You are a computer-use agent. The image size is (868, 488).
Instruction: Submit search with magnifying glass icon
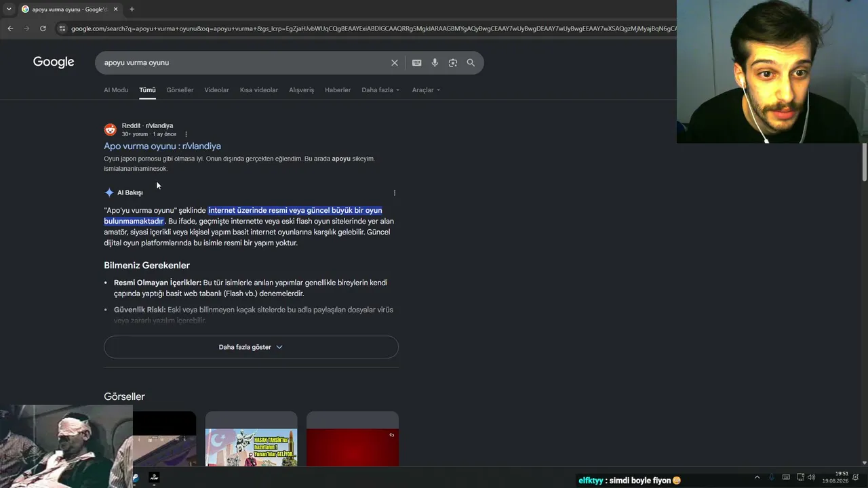tap(471, 62)
